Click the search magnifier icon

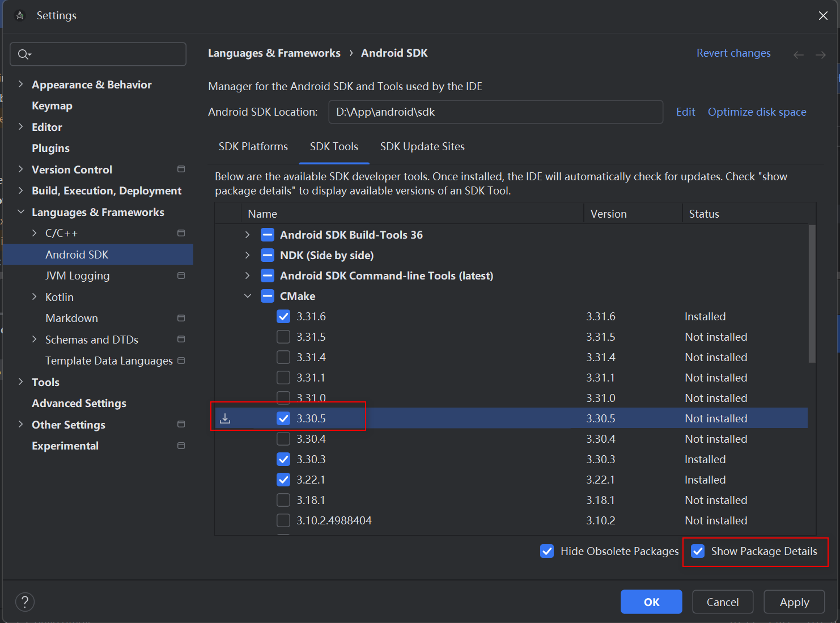tap(23, 54)
